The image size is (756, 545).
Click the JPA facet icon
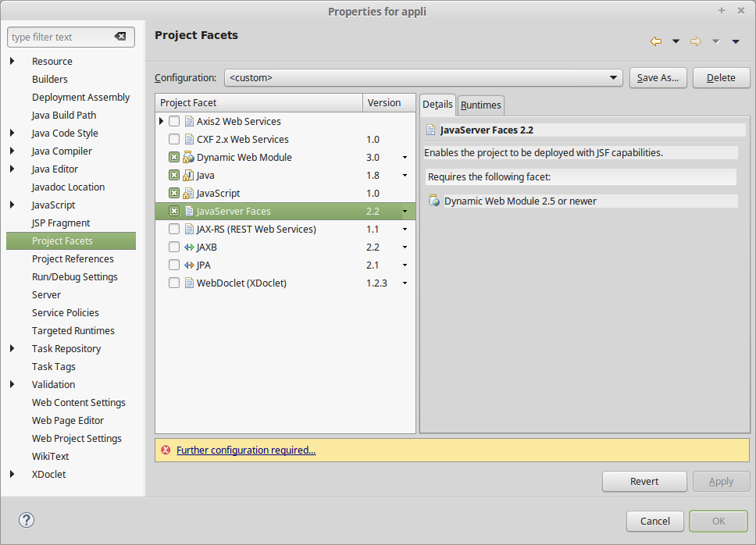[x=187, y=265]
